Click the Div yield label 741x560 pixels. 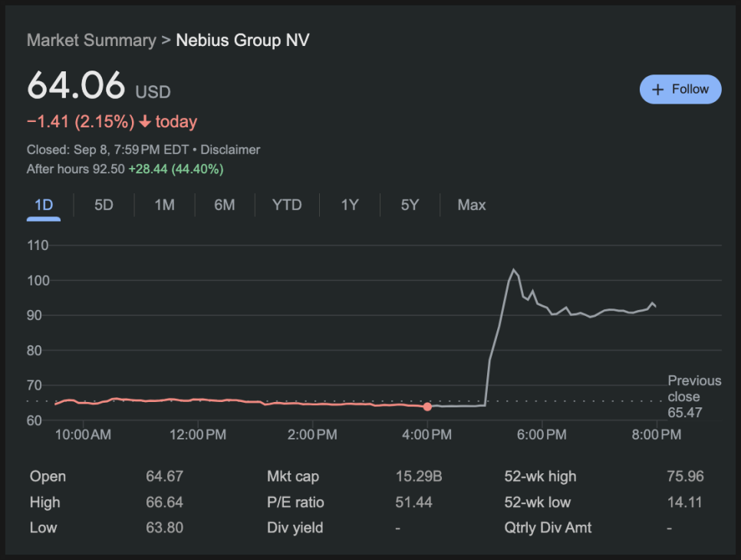coord(295,527)
